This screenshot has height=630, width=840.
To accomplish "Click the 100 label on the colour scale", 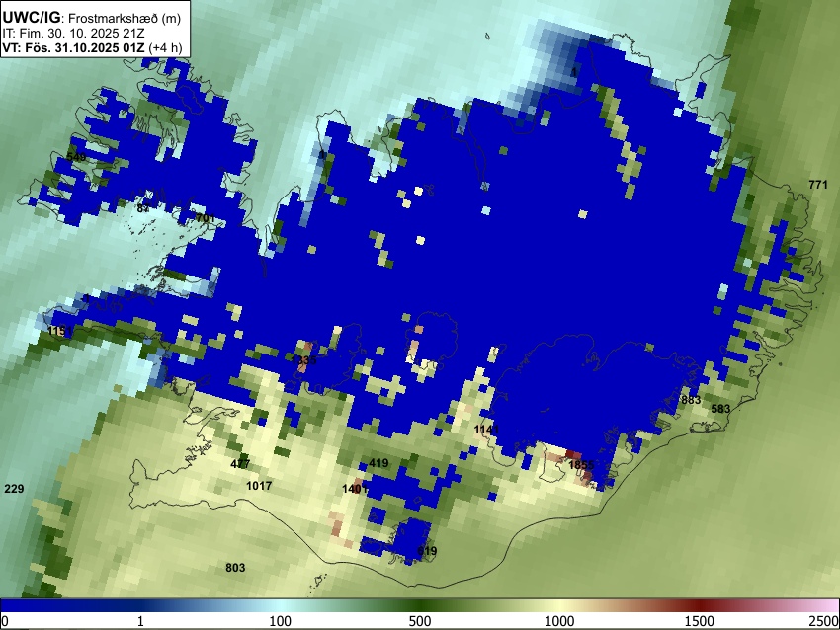I will click(x=281, y=621).
